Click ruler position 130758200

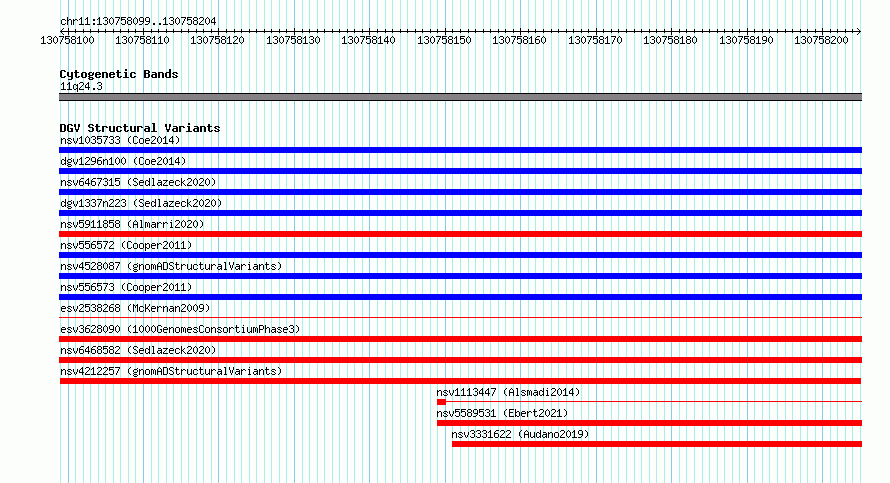click(x=821, y=40)
